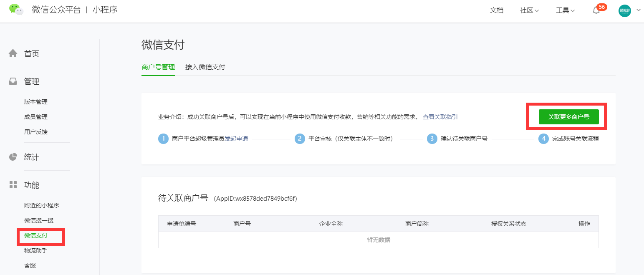Select 版本管理 in the sidebar
Viewport: 644px width, 275px height.
(36, 102)
